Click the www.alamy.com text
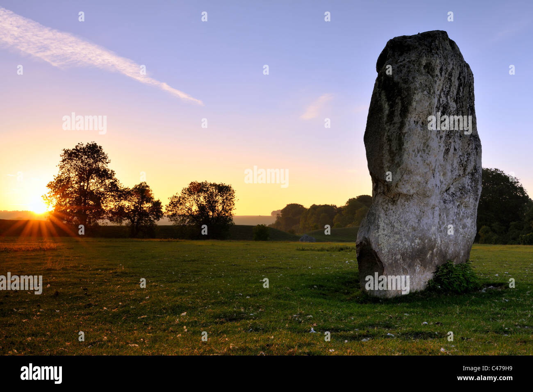The width and height of the screenshot is (533, 392). (485, 378)
